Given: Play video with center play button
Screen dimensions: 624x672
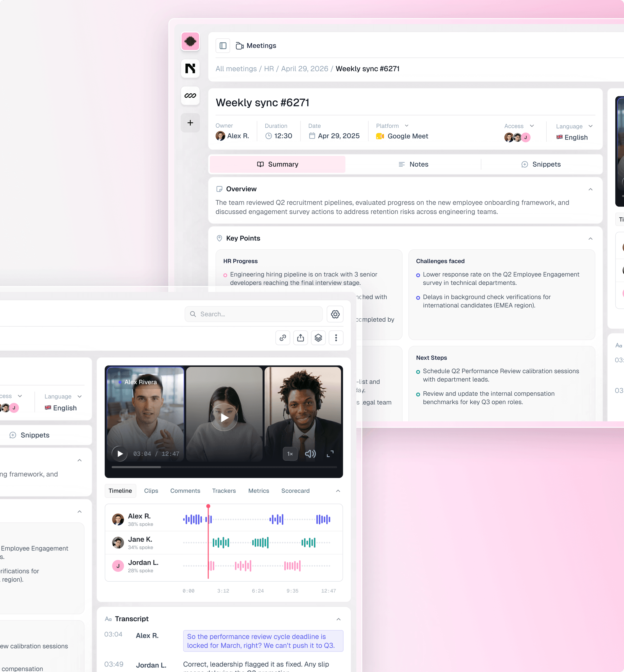Looking at the screenshot, I should tap(224, 418).
